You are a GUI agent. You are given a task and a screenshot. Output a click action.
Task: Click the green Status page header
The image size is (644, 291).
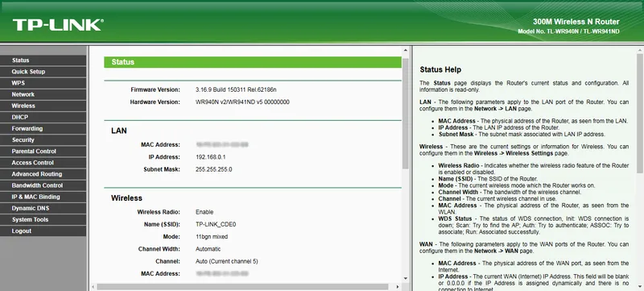[253, 62]
